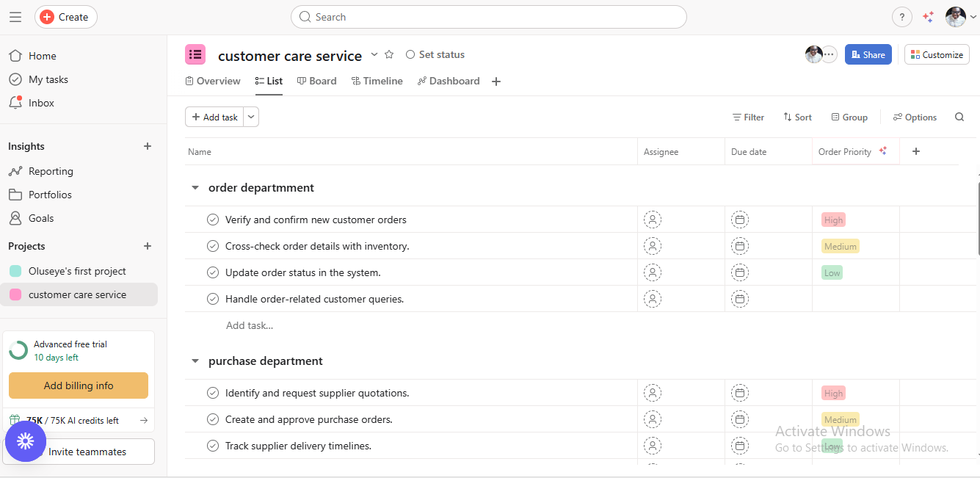Add a new column with plus icon
Viewport: 980px width, 478px height.
click(x=915, y=151)
